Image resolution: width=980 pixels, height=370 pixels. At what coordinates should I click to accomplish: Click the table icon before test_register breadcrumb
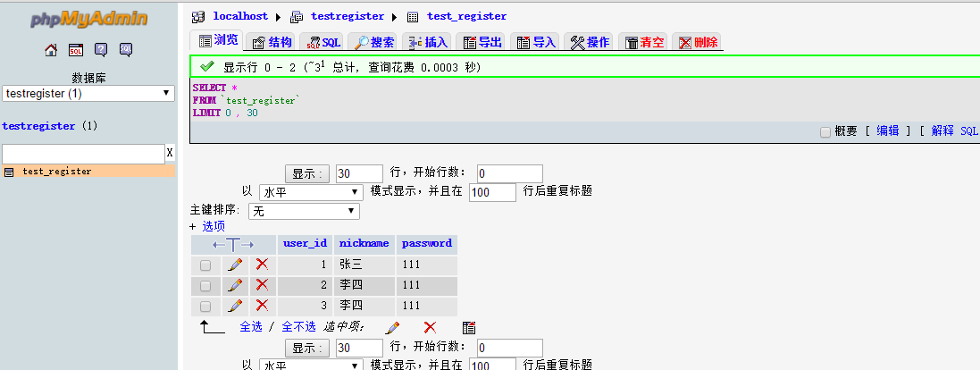(x=413, y=17)
